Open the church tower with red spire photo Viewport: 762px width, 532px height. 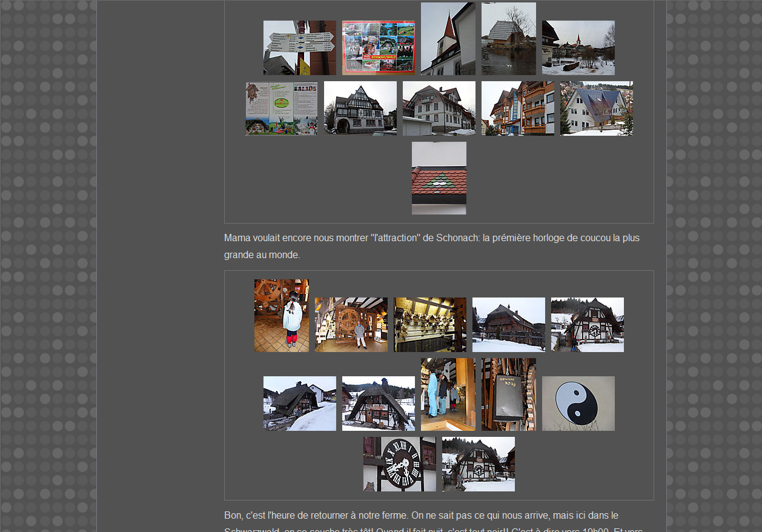click(448, 39)
